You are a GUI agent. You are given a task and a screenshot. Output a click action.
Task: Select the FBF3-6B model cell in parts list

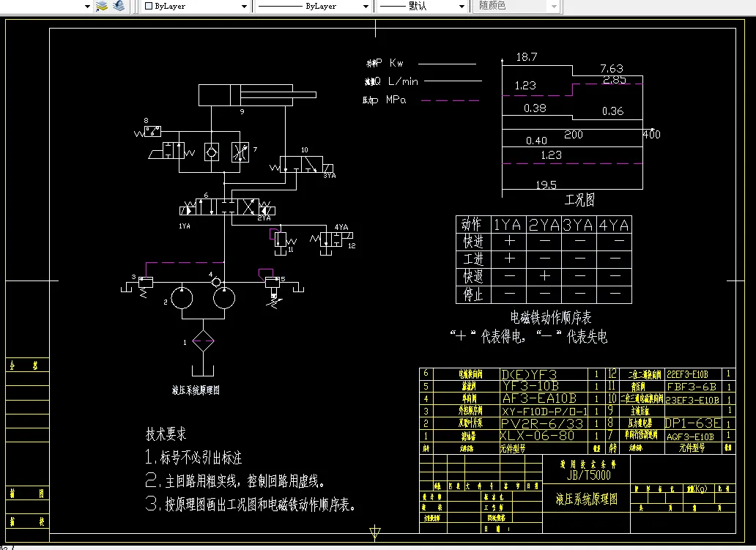692,387
